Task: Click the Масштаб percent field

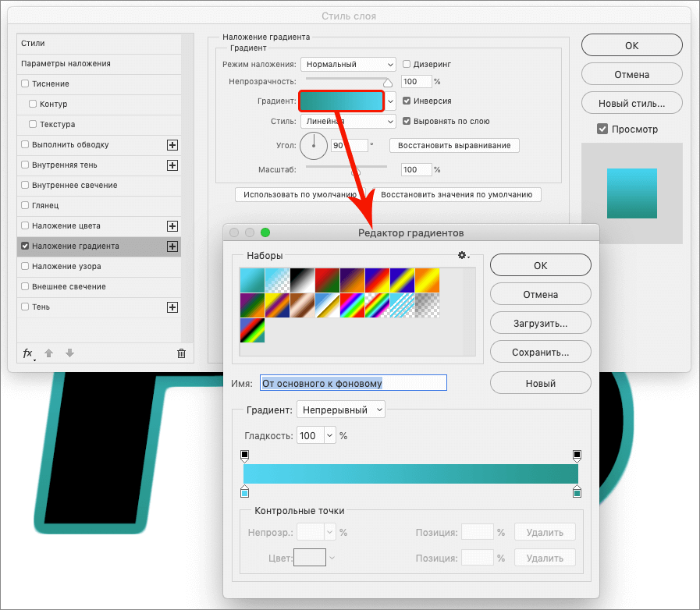Action: pyautogui.click(x=417, y=169)
